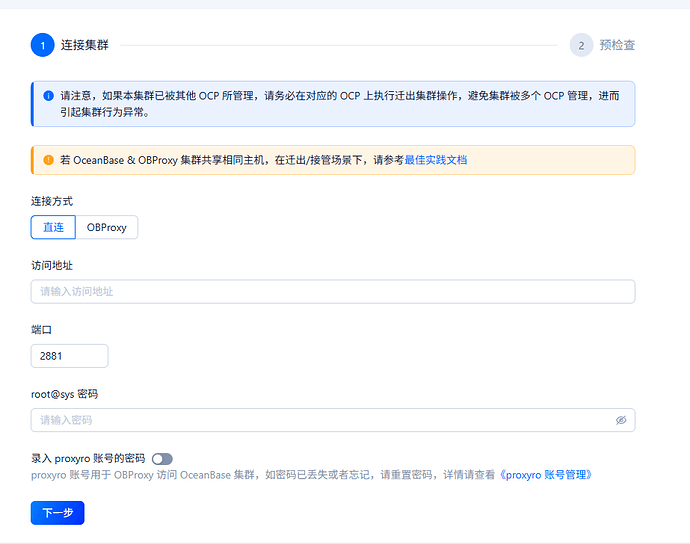Image resolution: width=690 pixels, height=544 pixels.
Task: Go to the 预检查 step title
Action: tap(617, 45)
